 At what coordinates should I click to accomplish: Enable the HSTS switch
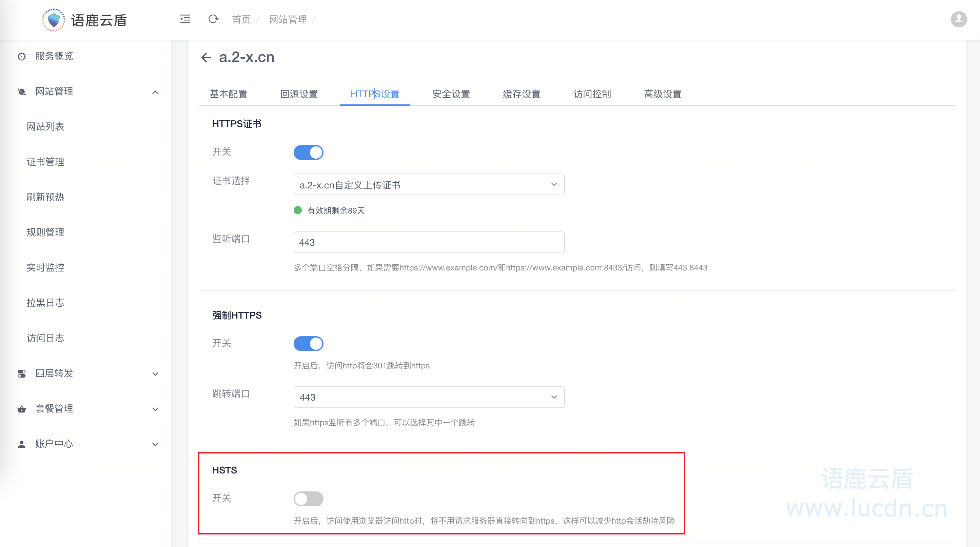click(x=308, y=498)
